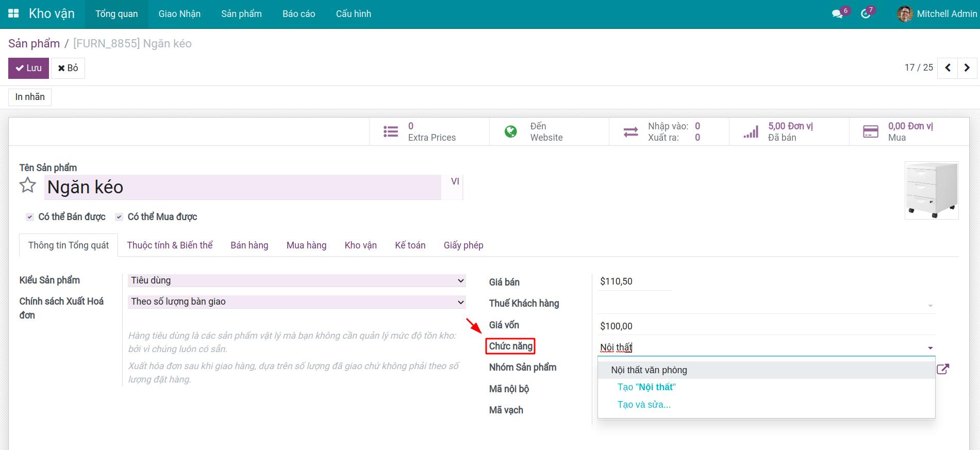Go to Website globe icon

(x=510, y=132)
